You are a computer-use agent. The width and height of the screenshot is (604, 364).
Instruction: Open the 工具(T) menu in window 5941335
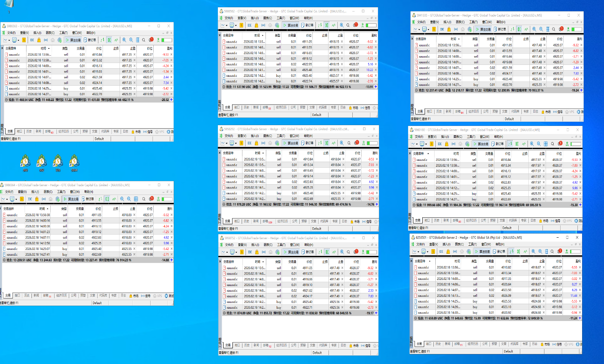[x=473, y=22]
